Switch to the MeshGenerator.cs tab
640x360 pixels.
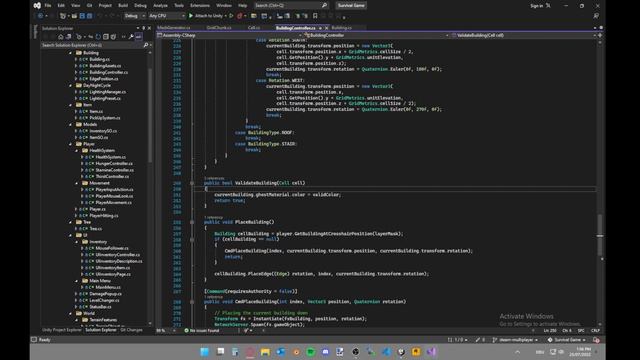pyautogui.click(x=174, y=28)
